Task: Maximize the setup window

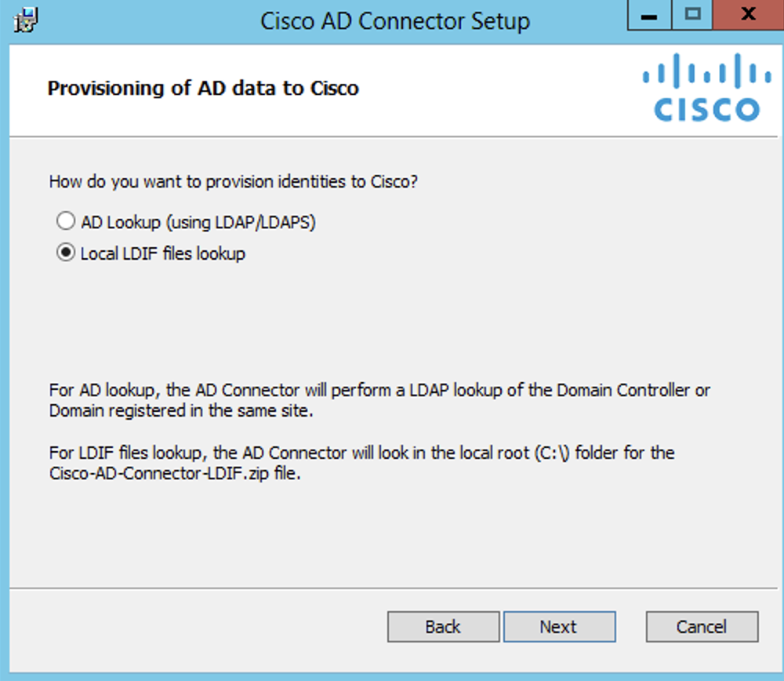Action: (692, 15)
